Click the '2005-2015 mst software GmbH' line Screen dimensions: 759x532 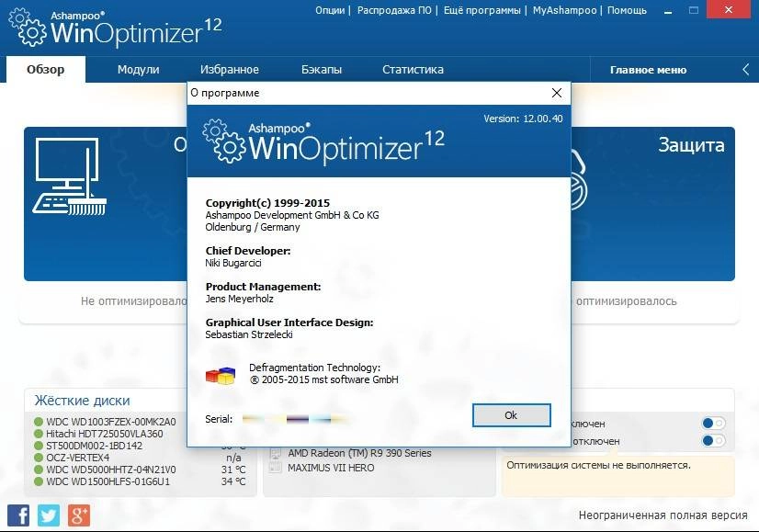[324, 380]
